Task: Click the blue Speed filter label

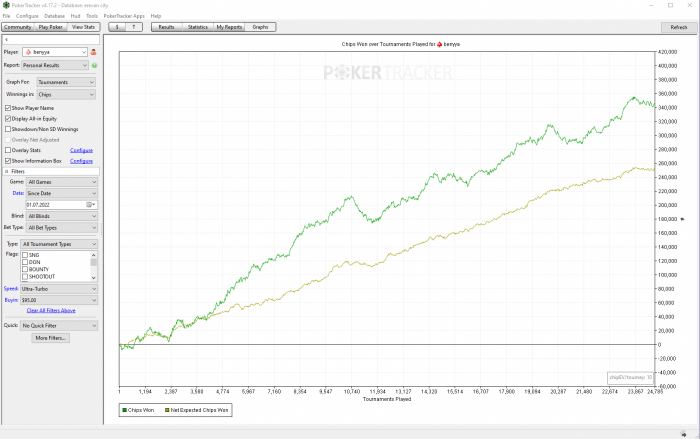Action: [x=11, y=289]
